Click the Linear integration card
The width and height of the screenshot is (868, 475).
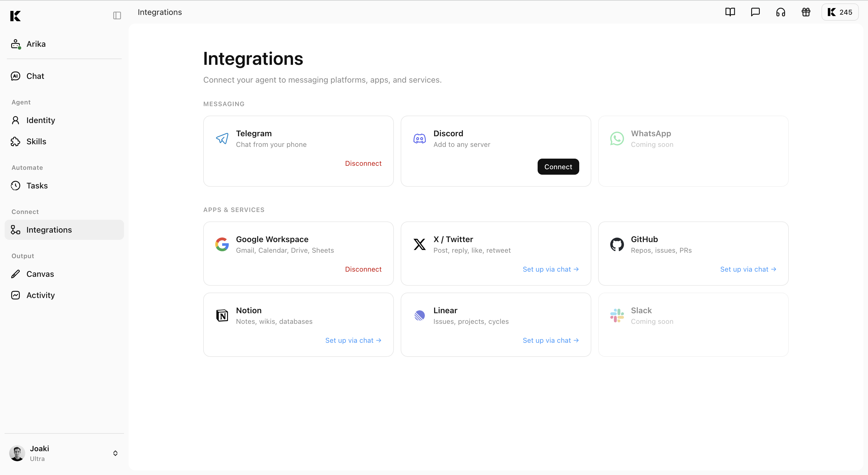496,324
